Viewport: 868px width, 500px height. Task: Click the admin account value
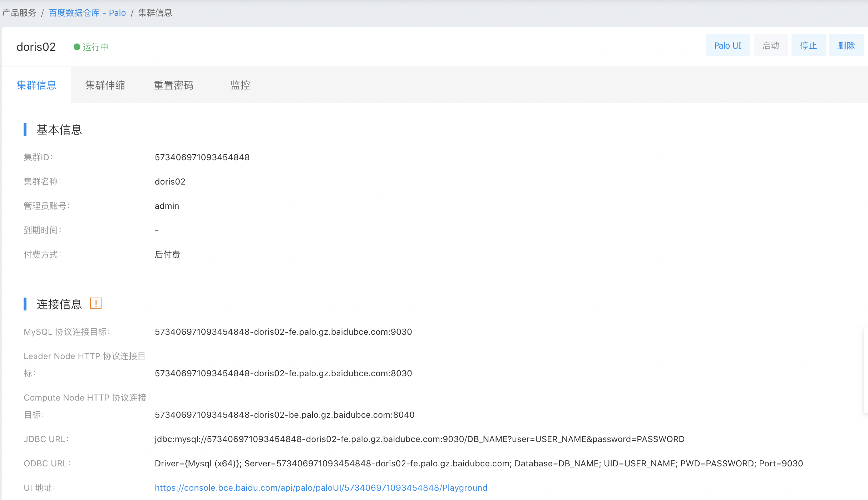click(x=167, y=206)
